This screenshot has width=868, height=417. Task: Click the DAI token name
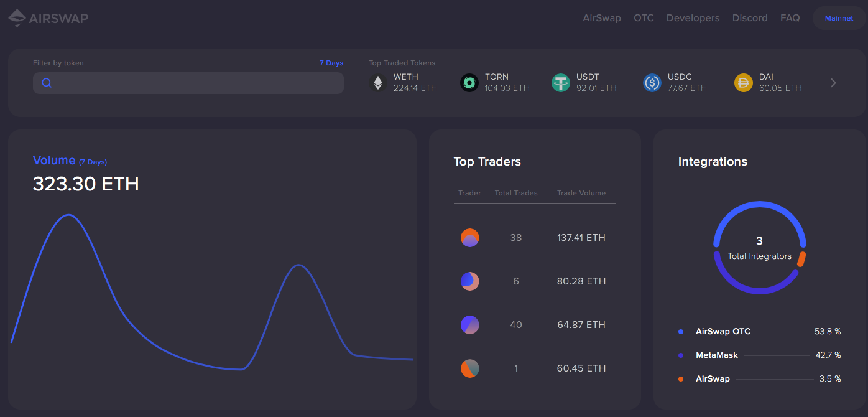766,77
